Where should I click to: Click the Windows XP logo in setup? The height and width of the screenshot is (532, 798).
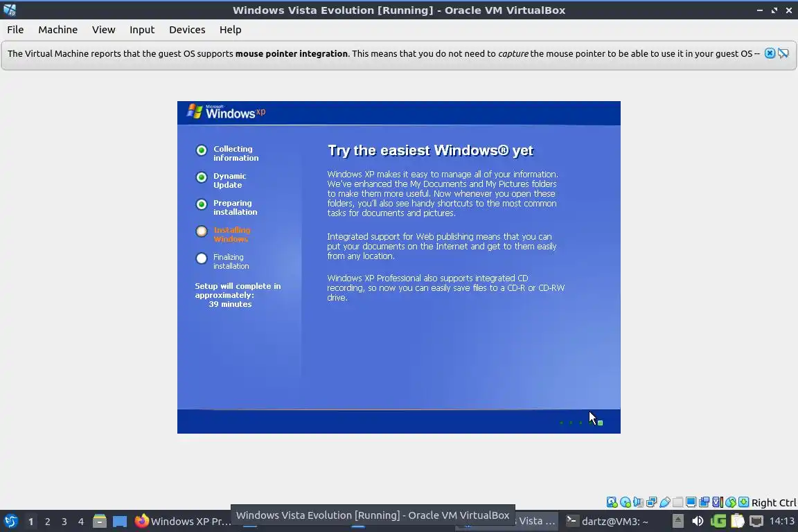pyautogui.click(x=226, y=112)
